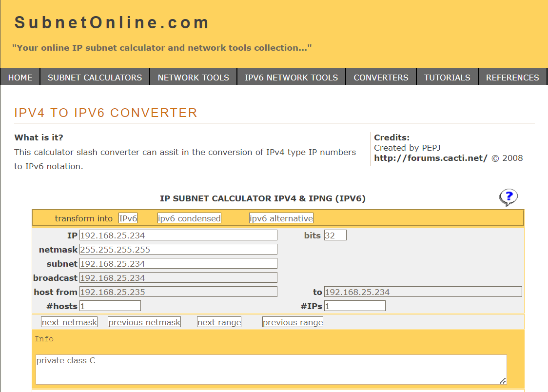
Task: Focus the subnet input field
Action: [x=178, y=263]
